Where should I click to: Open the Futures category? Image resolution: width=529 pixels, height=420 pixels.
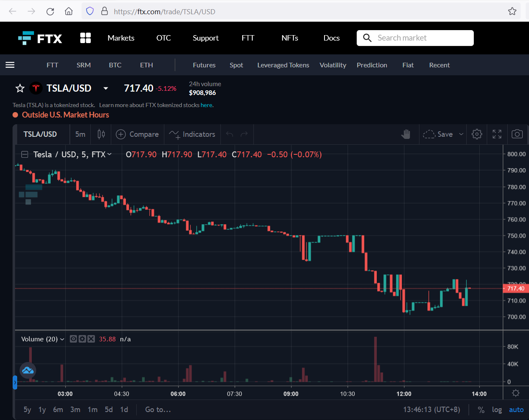point(204,65)
